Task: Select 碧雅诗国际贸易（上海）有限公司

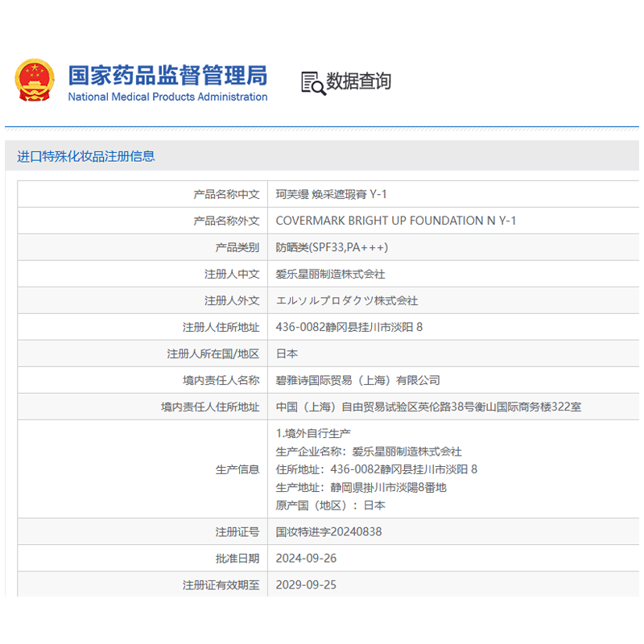Action: [x=357, y=380]
